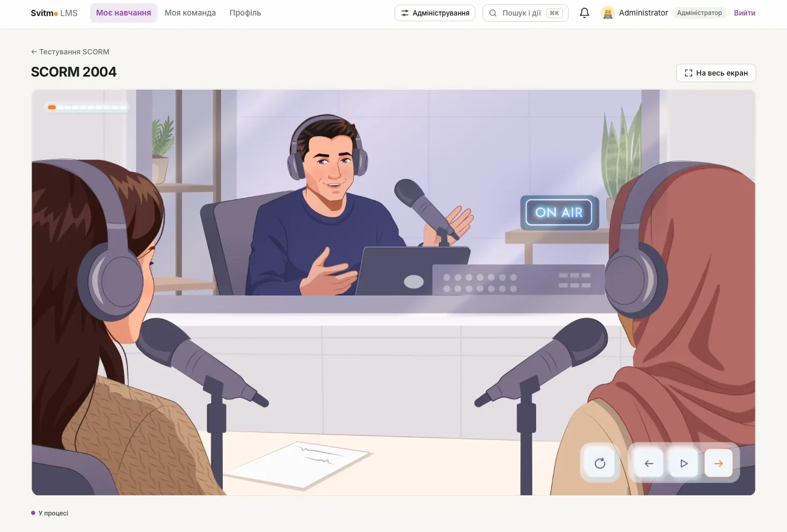Expand course to full screen (На весь екран)
This screenshot has width=787, height=532.
tap(716, 73)
